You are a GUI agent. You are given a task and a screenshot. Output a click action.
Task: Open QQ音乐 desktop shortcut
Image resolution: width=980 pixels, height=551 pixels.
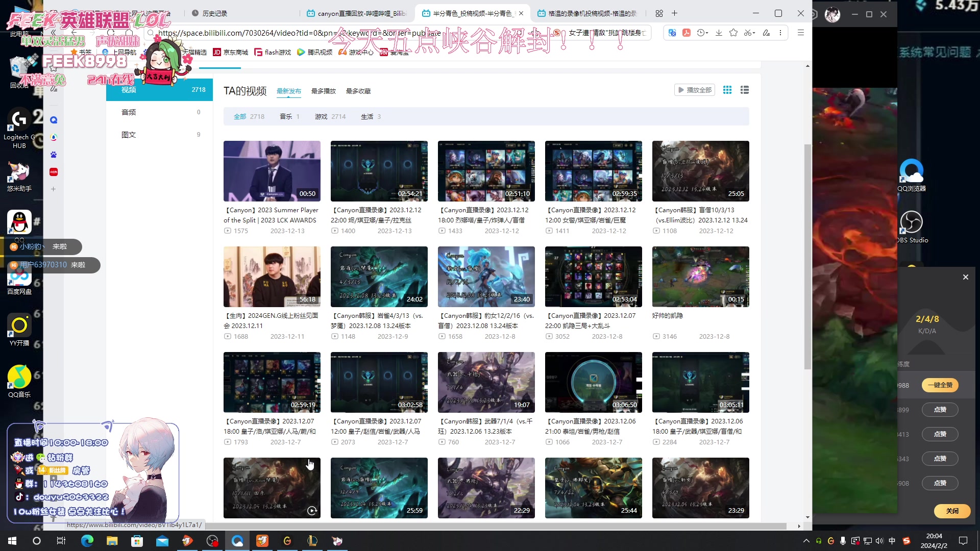[19, 382]
